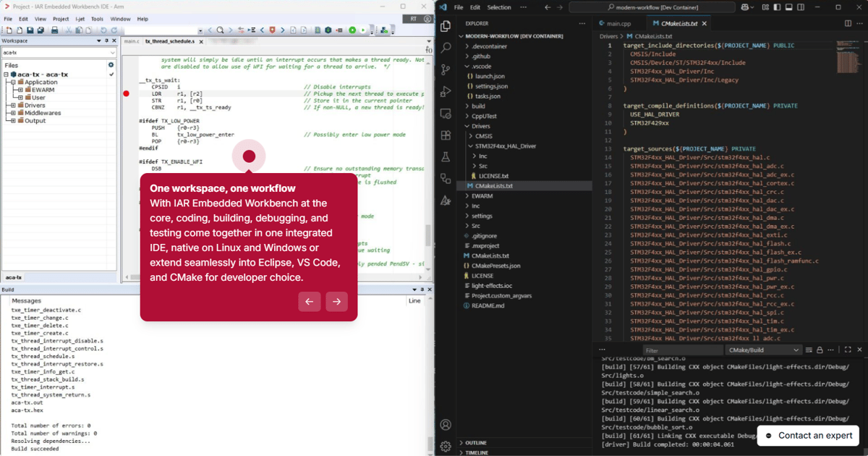
Task: Click the red bookmark shield icon in IAR toolbar
Action: 272,30
